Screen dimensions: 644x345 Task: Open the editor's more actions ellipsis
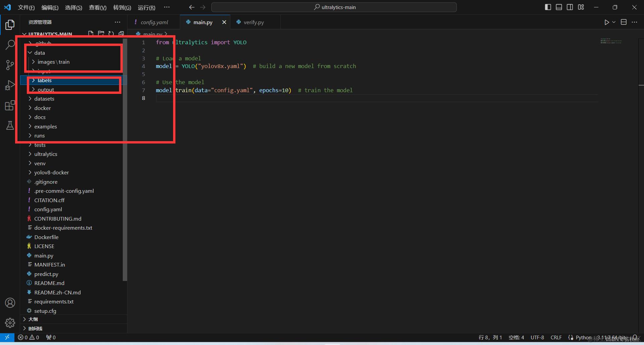pos(634,22)
